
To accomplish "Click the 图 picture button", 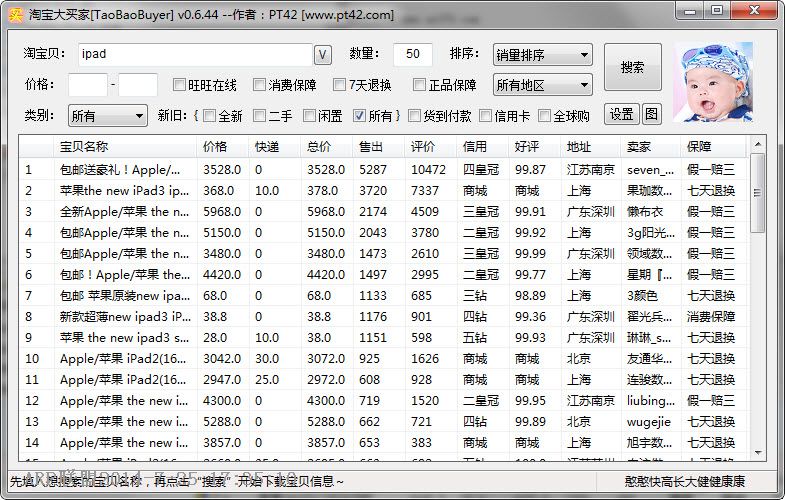I will (651, 114).
